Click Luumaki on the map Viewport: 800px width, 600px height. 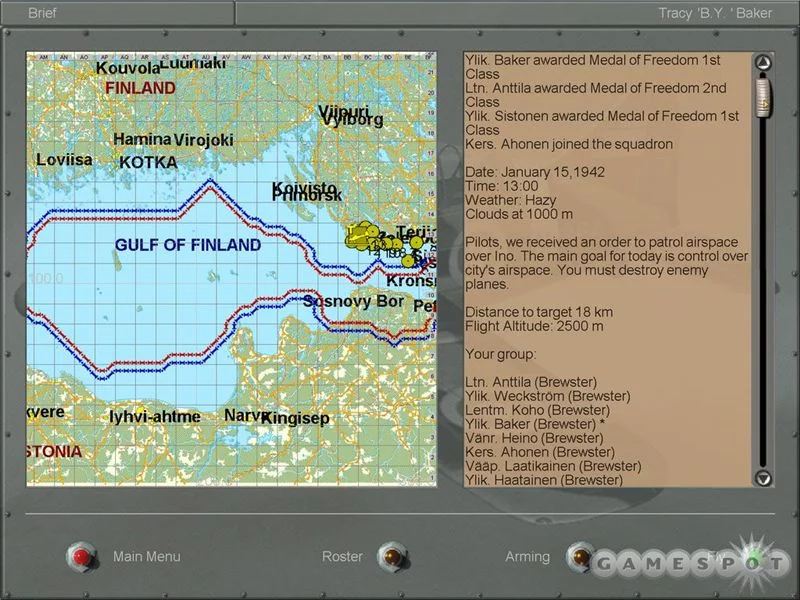click(x=193, y=63)
